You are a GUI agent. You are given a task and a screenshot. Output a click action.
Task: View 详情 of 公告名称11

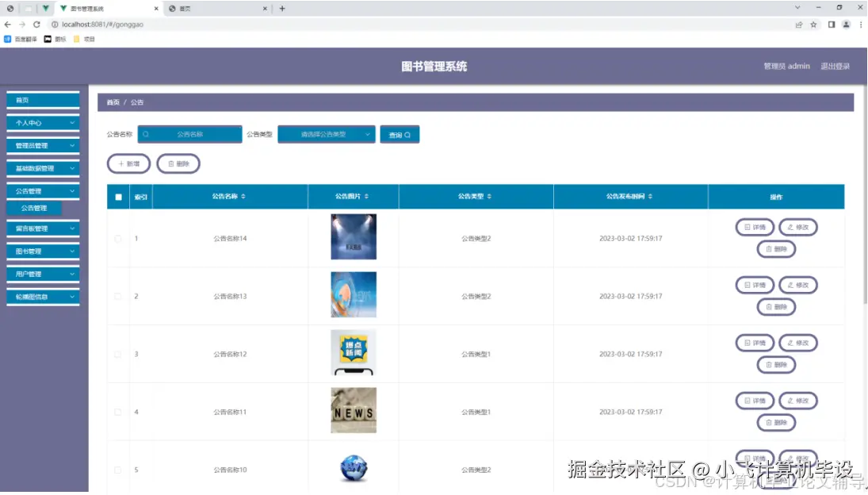click(x=755, y=401)
